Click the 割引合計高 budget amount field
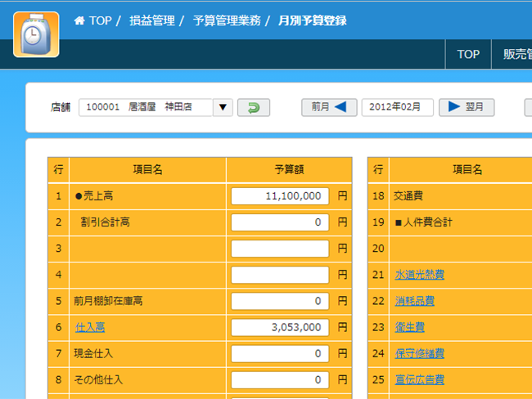 coord(280,222)
